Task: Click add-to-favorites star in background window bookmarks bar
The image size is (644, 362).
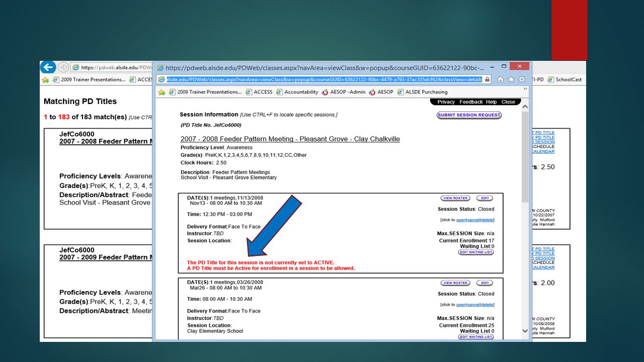Action: (45, 79)
